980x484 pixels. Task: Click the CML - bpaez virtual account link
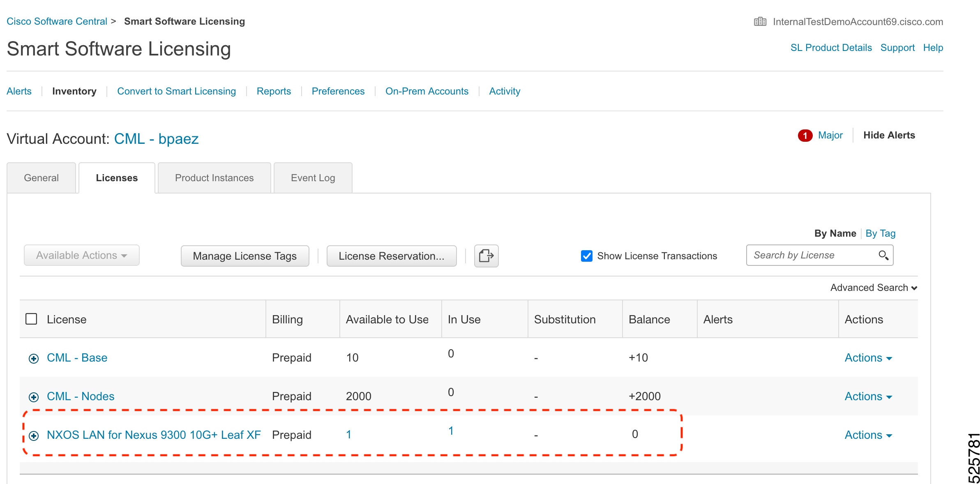pyautogui.click(x=157, y=139)
